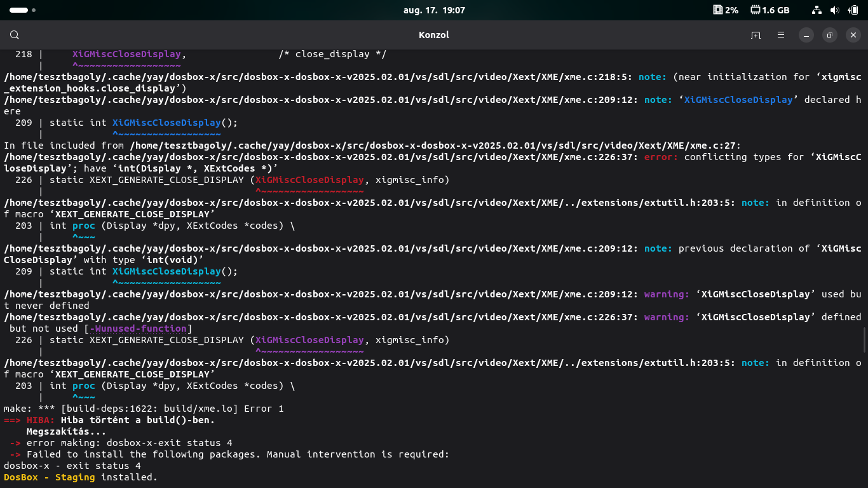
Task: Open a new terminal tab
Action: pyautogui.click(x=756, y=35)
